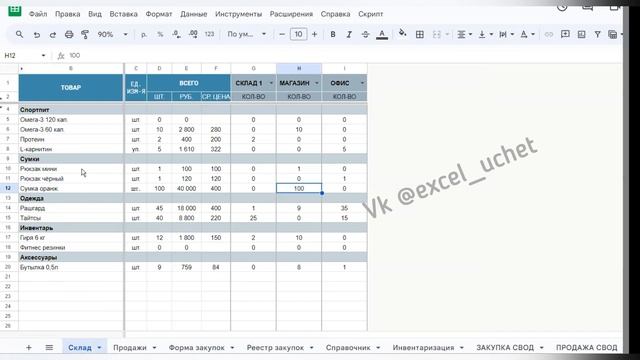Image resolution: width=640 pixels, height=360 pixels.
Task: Open the zoom dropdown showing 90%
Action: pos(112,35)
